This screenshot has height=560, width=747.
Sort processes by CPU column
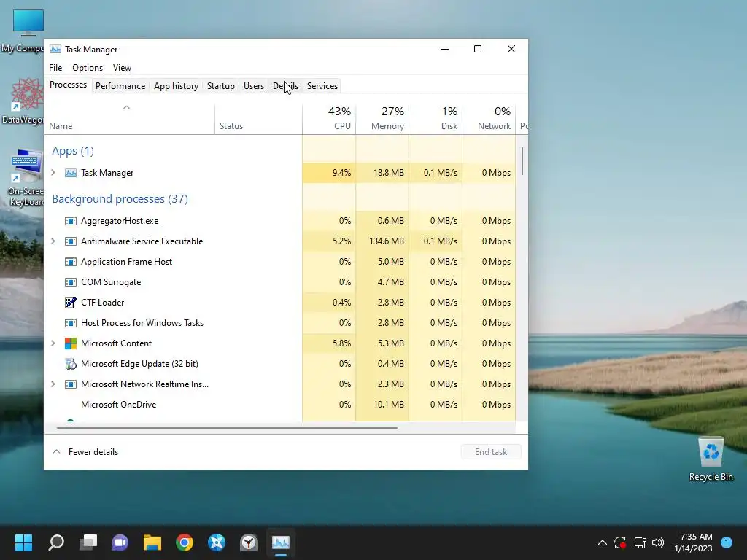tap(329, 119)
